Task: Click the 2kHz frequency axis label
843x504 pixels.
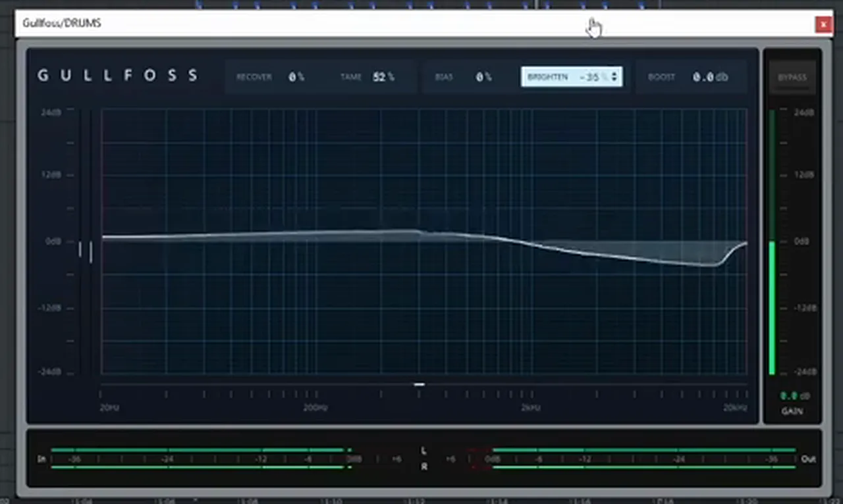Action: point(530,408)
